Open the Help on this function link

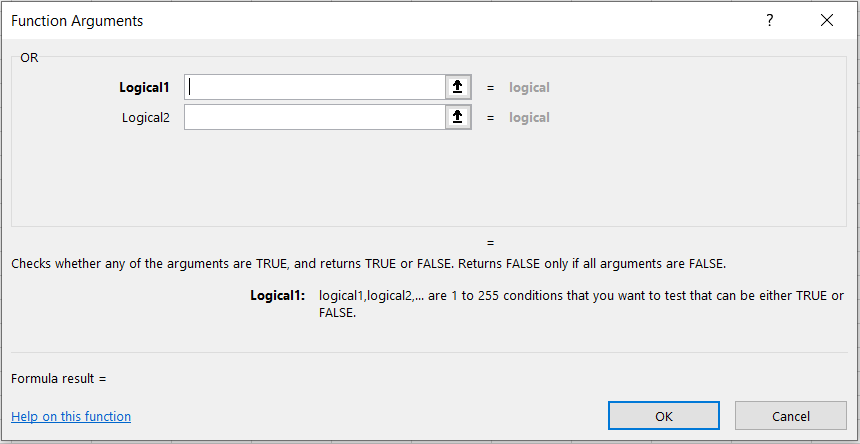[x=71, y=416]
